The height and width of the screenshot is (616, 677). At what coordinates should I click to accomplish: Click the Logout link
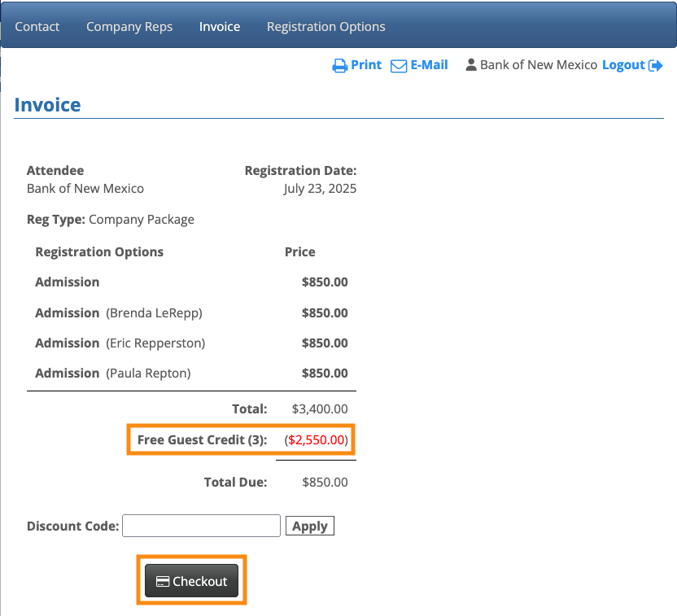coord(623,65)
